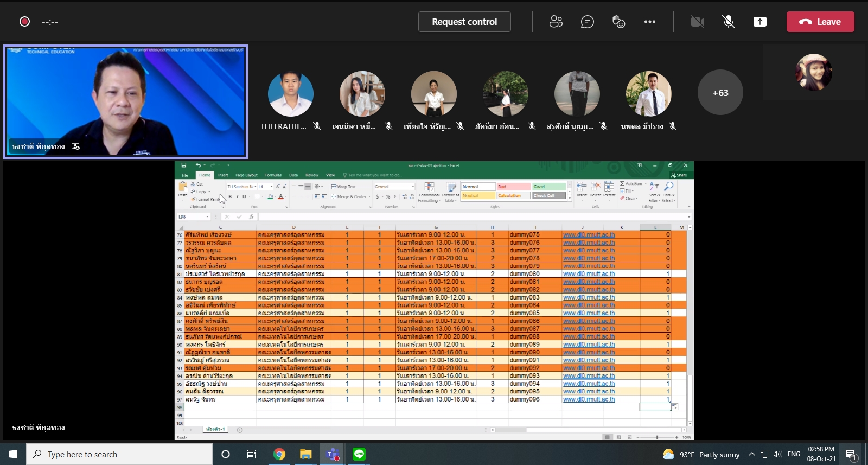Open Chrome from the taskbar
Viewport: 868px width, 465px height.
(279, 454)
